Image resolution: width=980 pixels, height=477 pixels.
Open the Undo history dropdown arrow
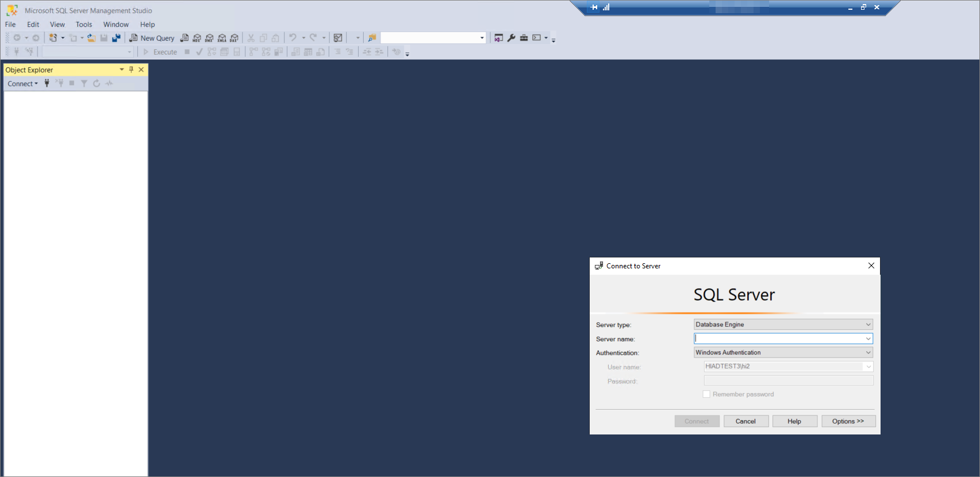coord(303,38)
